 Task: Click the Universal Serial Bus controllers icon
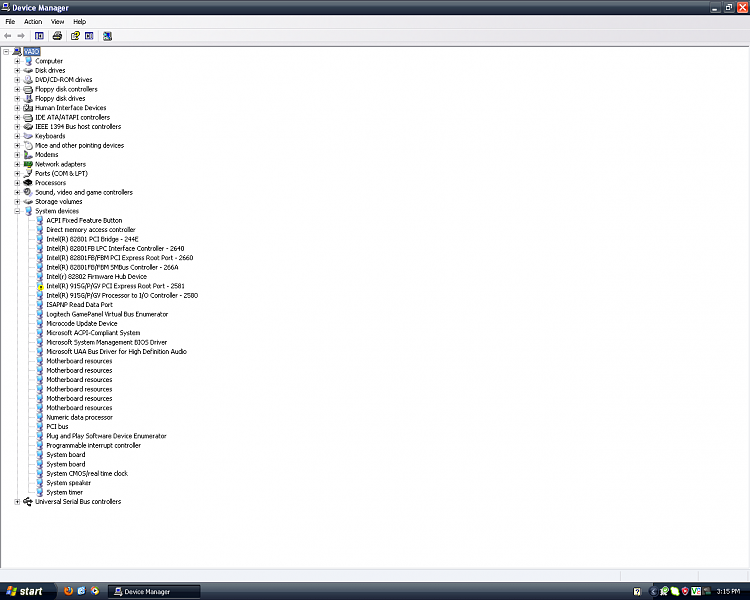point(28,501)
